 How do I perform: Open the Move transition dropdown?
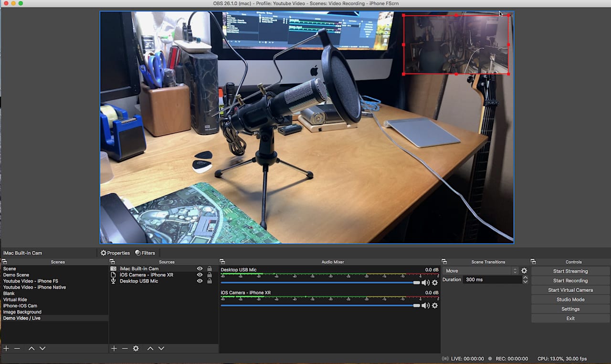480,271
